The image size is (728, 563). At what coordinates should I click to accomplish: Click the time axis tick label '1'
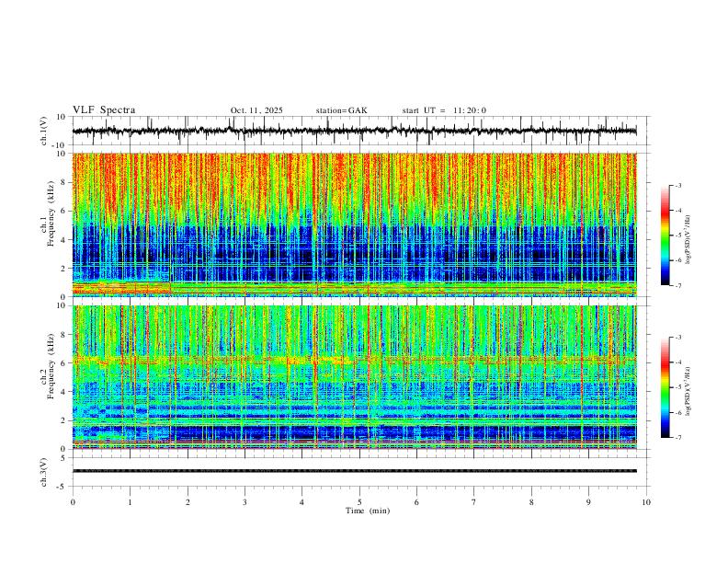(130, 502)
